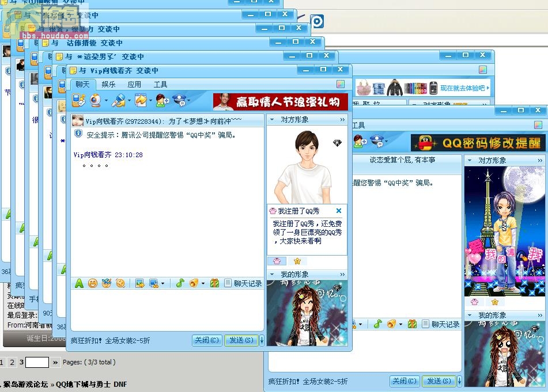Image resolution: width=548 pixels, height=392 pixels.
Task: Open the smiley emoticon picker in front chat
Action: coord(93,283)
